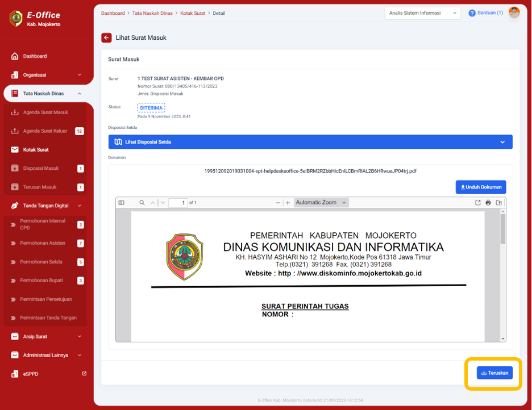Open Permintaan Tanda Tangan
532x410 pixels.
(x=45, y=318)
